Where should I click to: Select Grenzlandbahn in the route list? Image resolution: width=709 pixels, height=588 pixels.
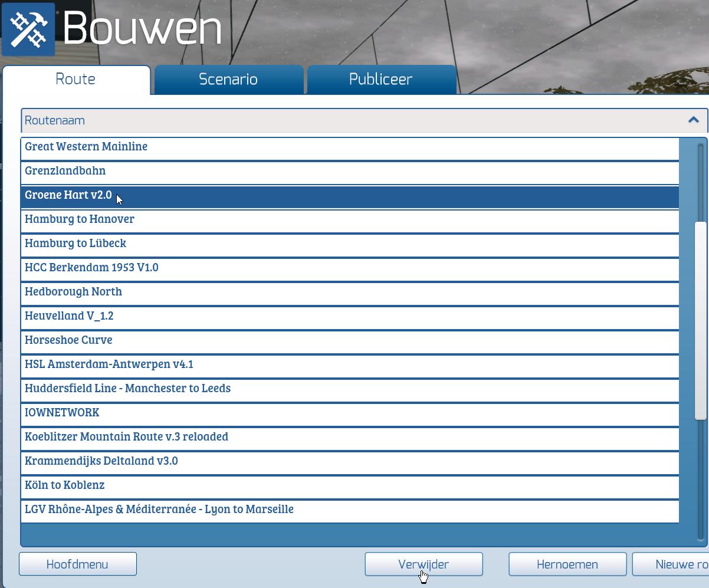(x=65, y=171)
